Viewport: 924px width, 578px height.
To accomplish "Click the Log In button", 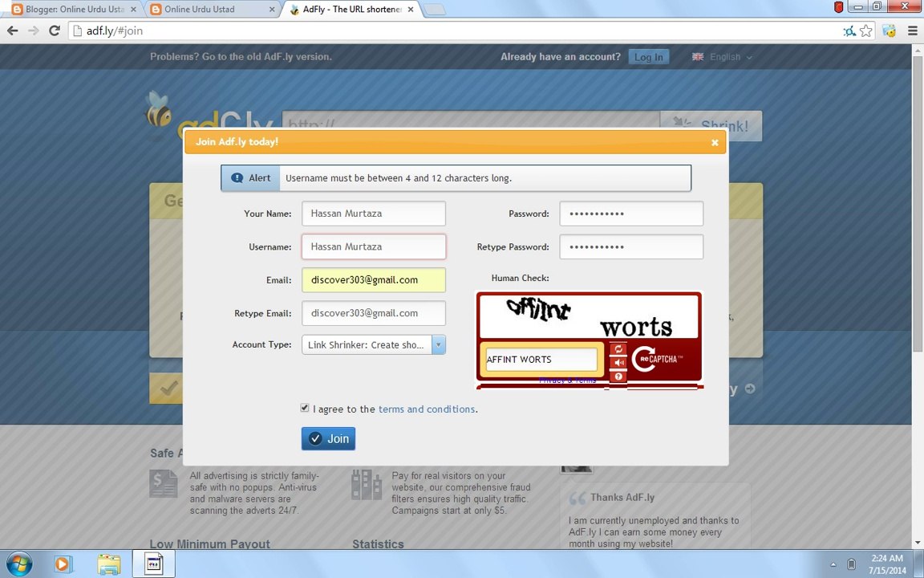I will point(649,57).
